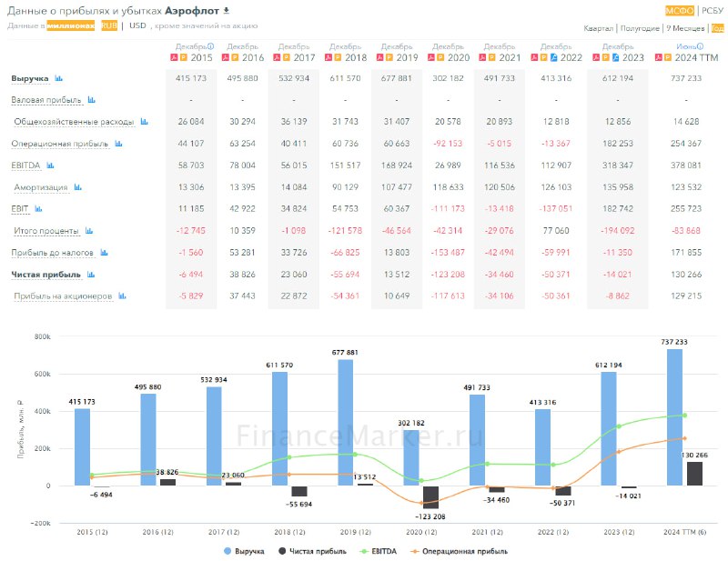Open the red PDF report icon for 2019
The height and width of the screenshot is (561, 728).
379,57
